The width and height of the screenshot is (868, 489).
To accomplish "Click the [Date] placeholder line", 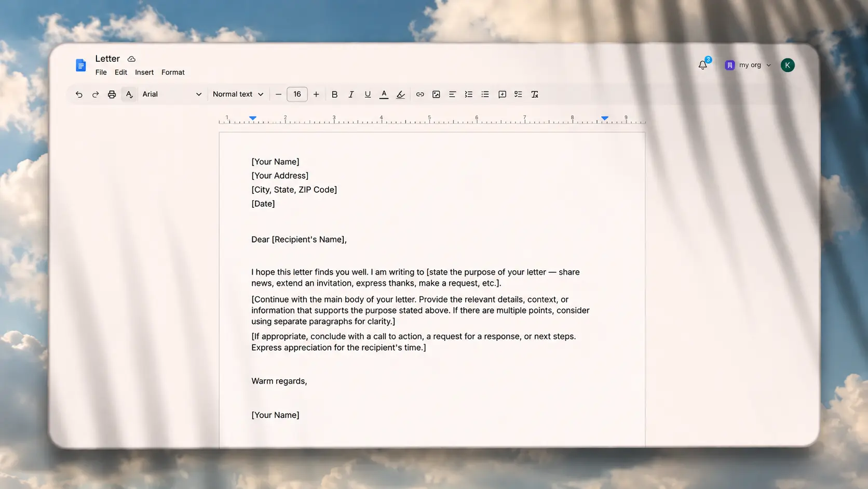I will click(x=263, y=204).
